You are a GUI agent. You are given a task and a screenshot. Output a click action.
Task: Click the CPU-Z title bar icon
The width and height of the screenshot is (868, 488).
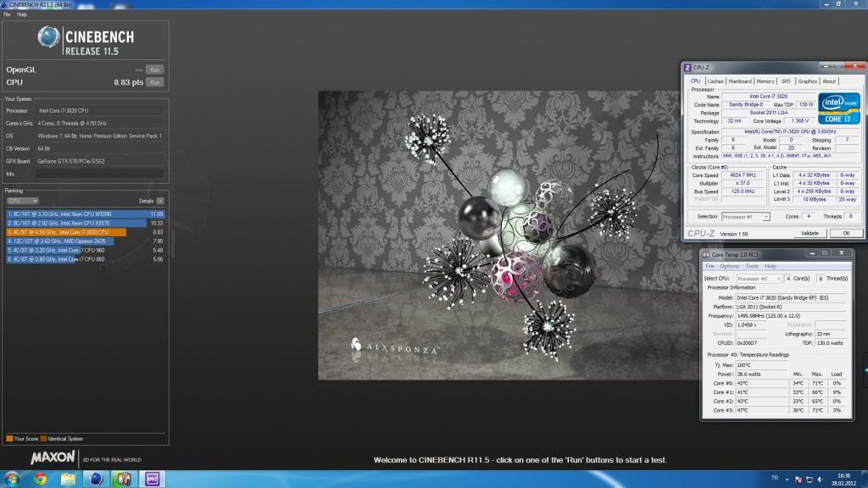point(687,68)
